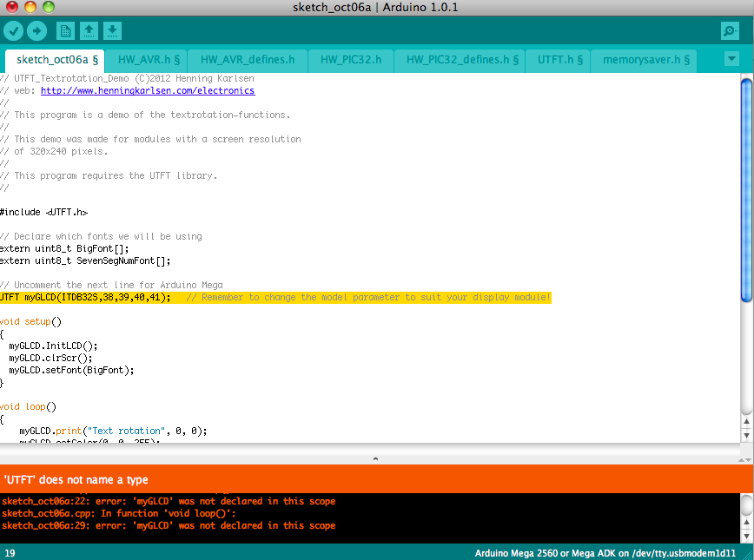
Task: Open the HW_PIC32_defines.h tab
Action: (460, 60)
